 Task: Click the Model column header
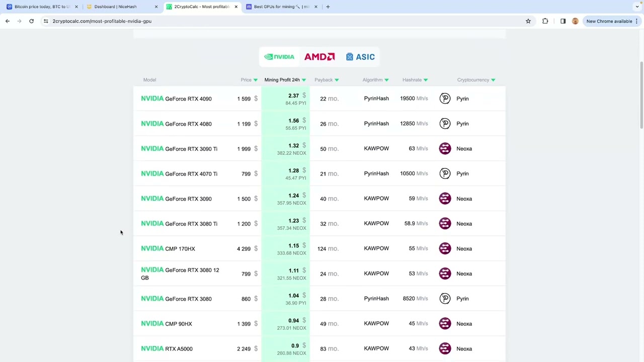pos(149,80)
